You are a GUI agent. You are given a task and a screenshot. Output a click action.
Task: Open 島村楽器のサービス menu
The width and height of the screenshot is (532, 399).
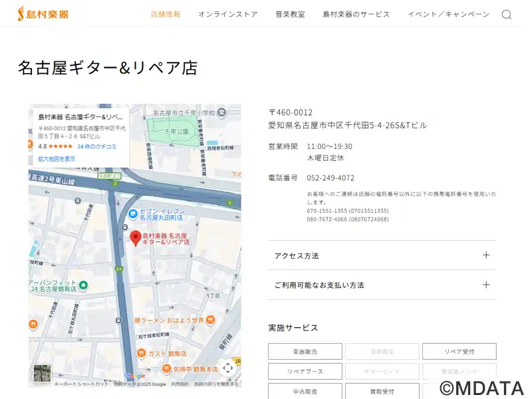[356, 15]
